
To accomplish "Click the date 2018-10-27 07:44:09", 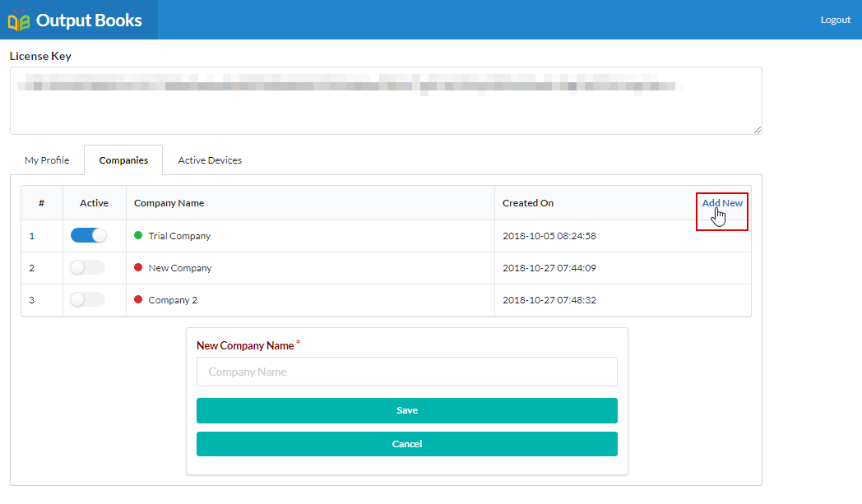I will [549, 268].
